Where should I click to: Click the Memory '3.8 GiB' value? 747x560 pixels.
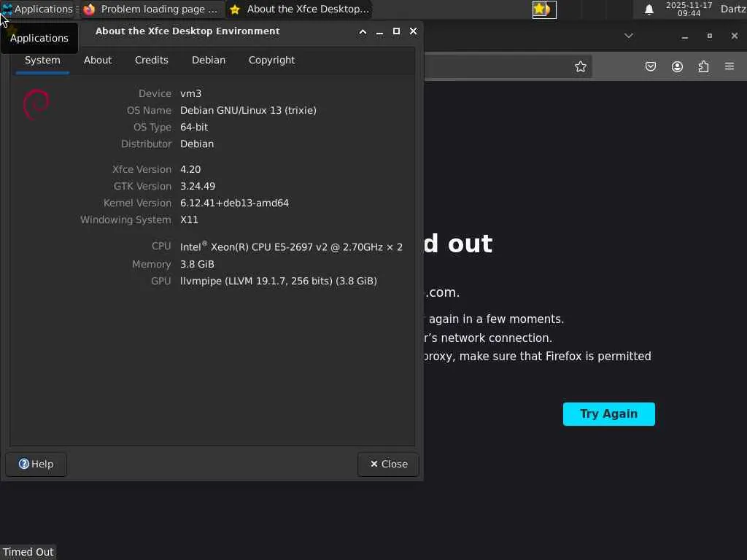coord(197,264)
